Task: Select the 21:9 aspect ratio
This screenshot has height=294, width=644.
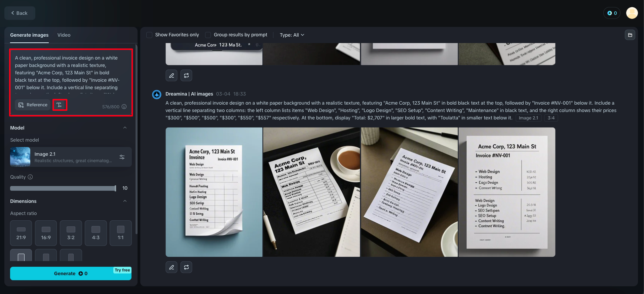Action: coord(21,233)
